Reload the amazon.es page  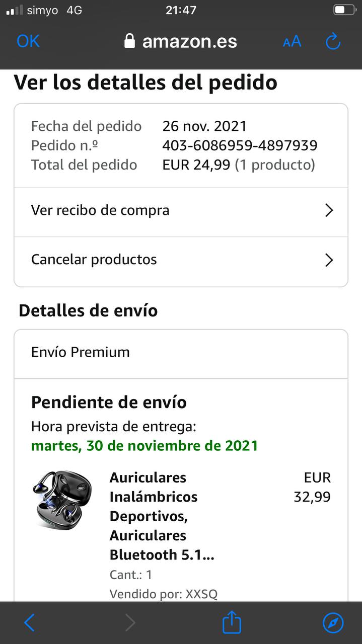click(333, 41)
